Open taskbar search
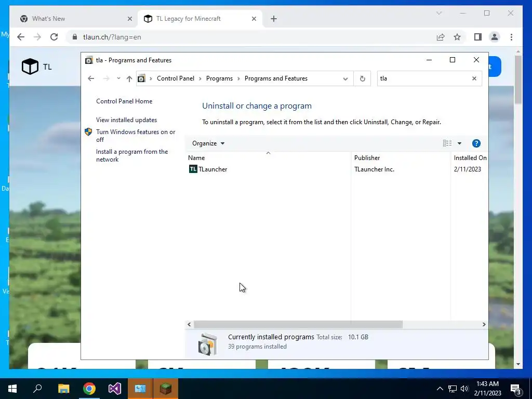532x399 pixels. tap(37, 388)
